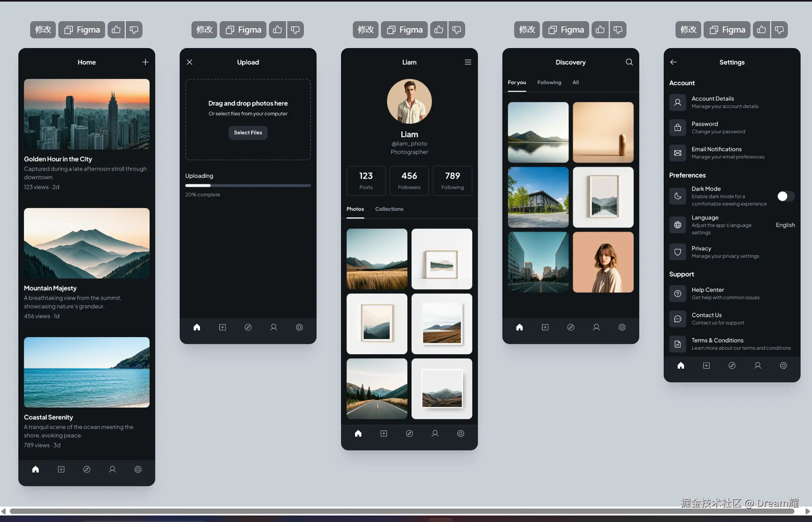This screenshot has height=522, width=812.
Task: Tap compass icon in Settings bottom bar
Action: click(x=732, y=366)
